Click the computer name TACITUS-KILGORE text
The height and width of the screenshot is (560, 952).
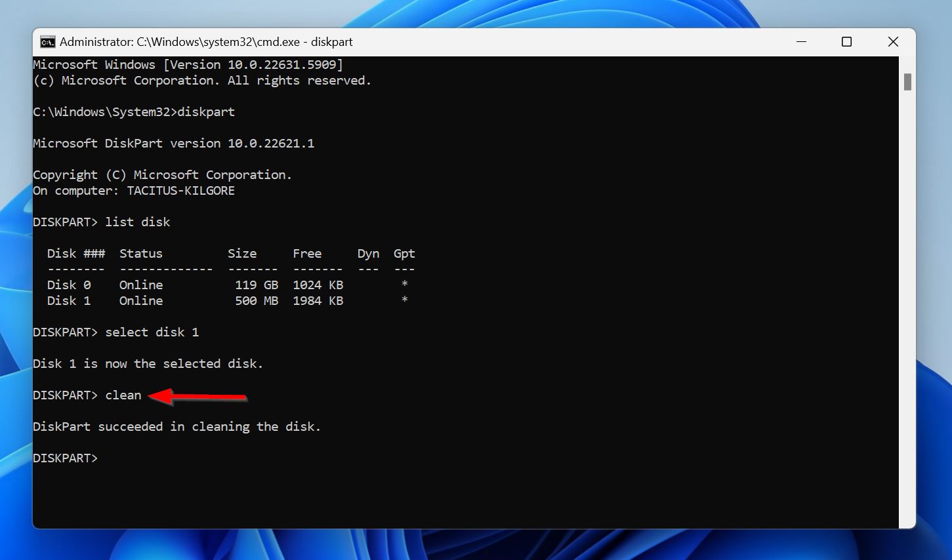tap(180, 190)
